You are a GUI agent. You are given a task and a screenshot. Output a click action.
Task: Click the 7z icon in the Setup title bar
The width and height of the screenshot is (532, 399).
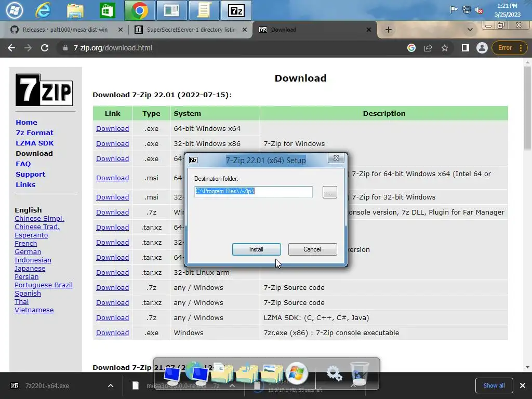coord(193,160)
